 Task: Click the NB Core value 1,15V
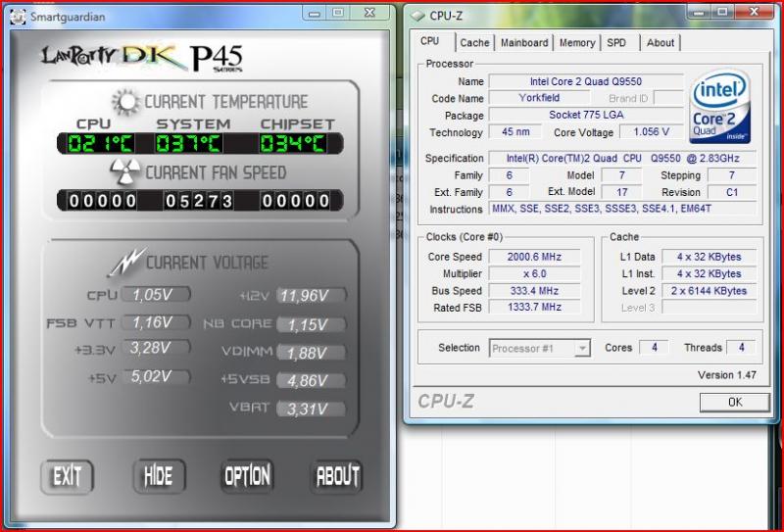pyautogui.click(x=311, y=324)
